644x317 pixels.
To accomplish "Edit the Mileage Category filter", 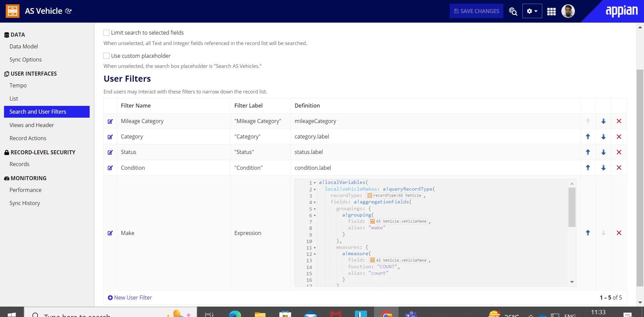I will [x=110, y=121].
